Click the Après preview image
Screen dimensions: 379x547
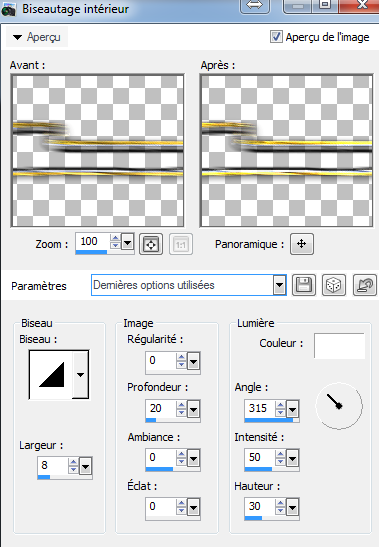tap(287, 151)
